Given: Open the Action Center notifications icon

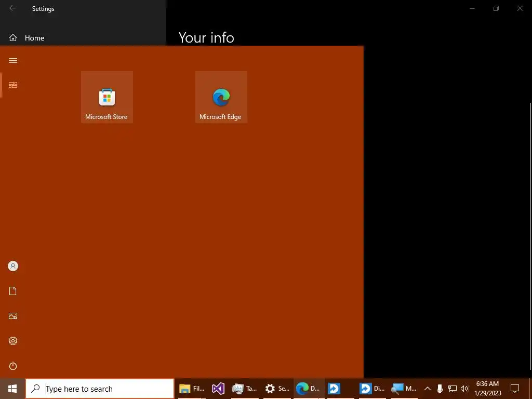Looking at the screenshot, I should pos(515,389).
